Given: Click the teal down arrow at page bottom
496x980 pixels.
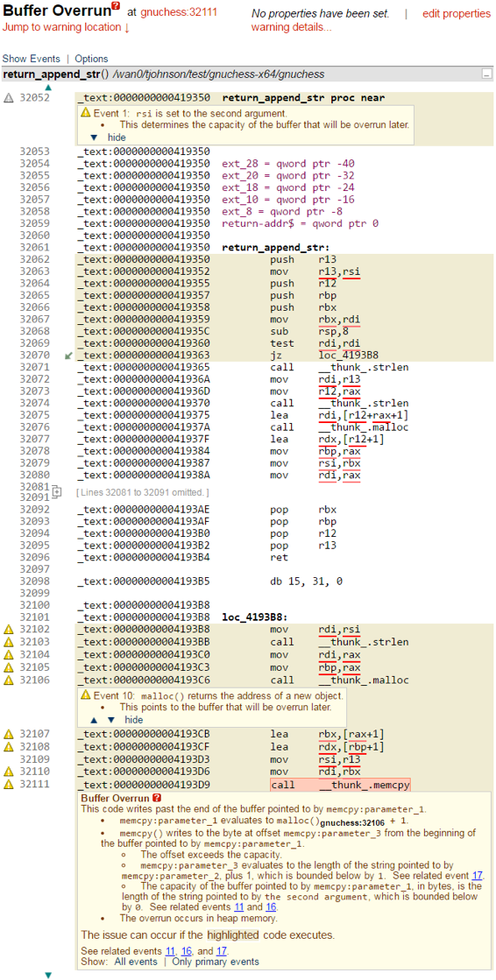Looking at the screenshot, I should point(47,975).
